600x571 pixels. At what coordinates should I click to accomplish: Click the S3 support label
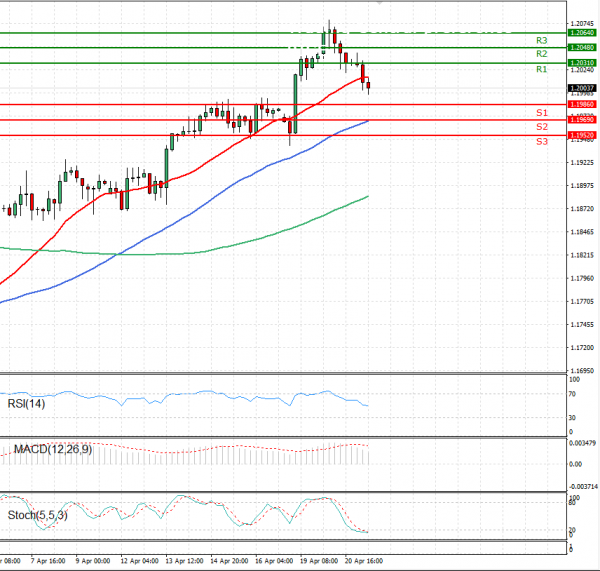[x=541, y=141]
